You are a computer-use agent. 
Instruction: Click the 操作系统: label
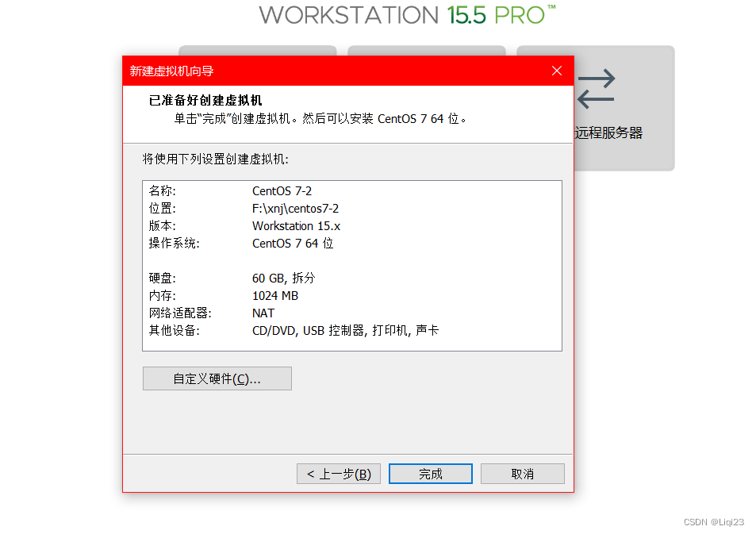(174, 243)
